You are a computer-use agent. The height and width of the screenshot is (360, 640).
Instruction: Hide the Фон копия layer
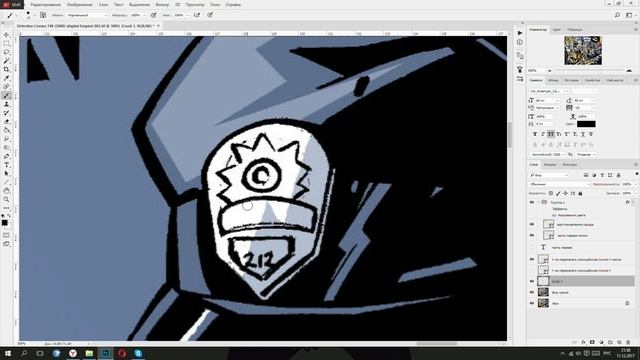click(532, 292)
